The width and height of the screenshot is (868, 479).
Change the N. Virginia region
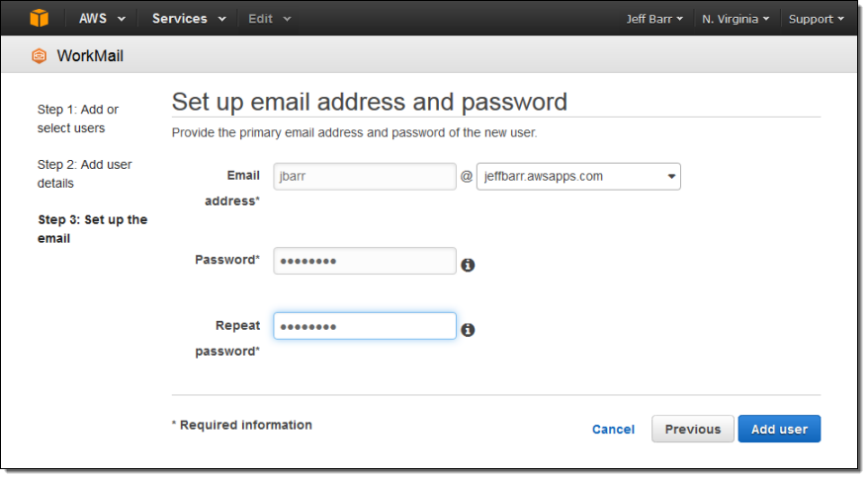pos(737,19)
